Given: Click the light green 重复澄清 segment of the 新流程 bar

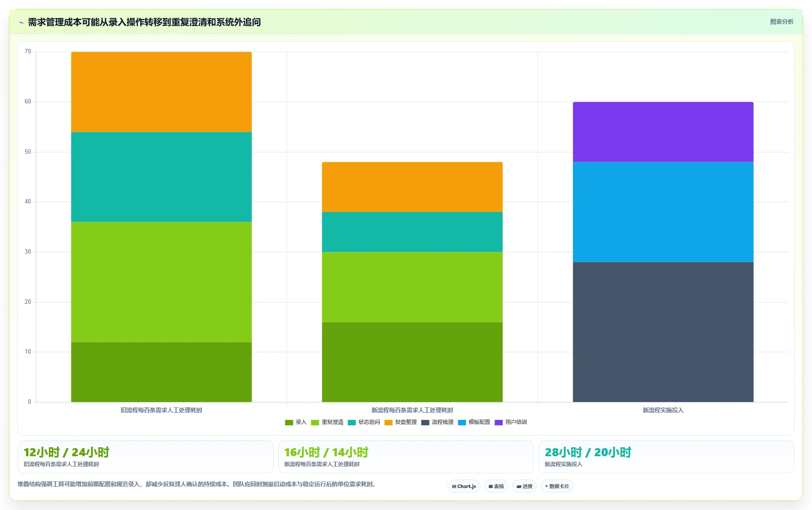Looking at the screenshot, I should tap(412, 287).
